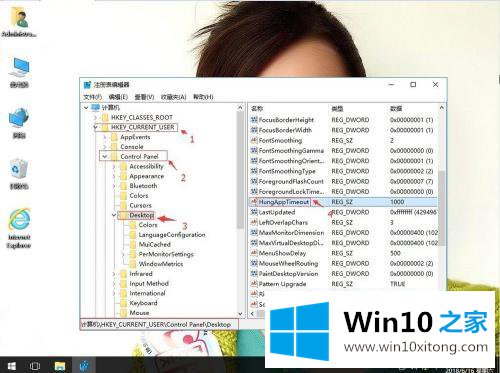500x373 pixels.
Task: Select the Pattern Upgrade value
Action: (282, 284)
